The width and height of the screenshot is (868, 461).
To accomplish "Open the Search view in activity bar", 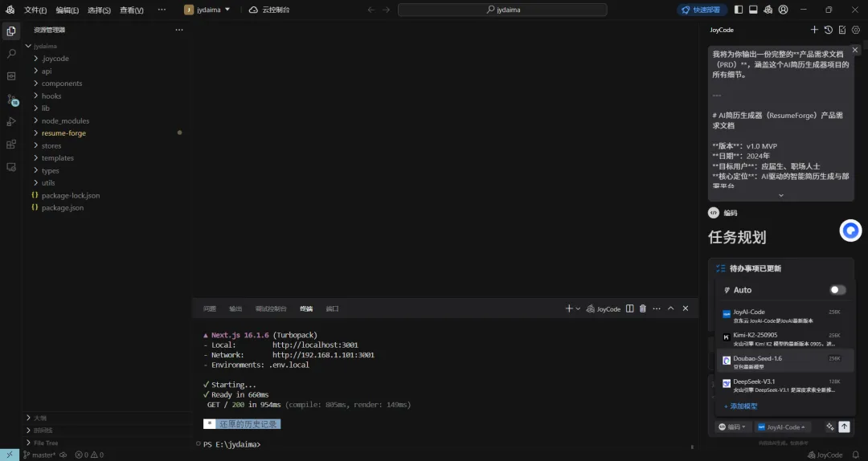I will 11,54.
